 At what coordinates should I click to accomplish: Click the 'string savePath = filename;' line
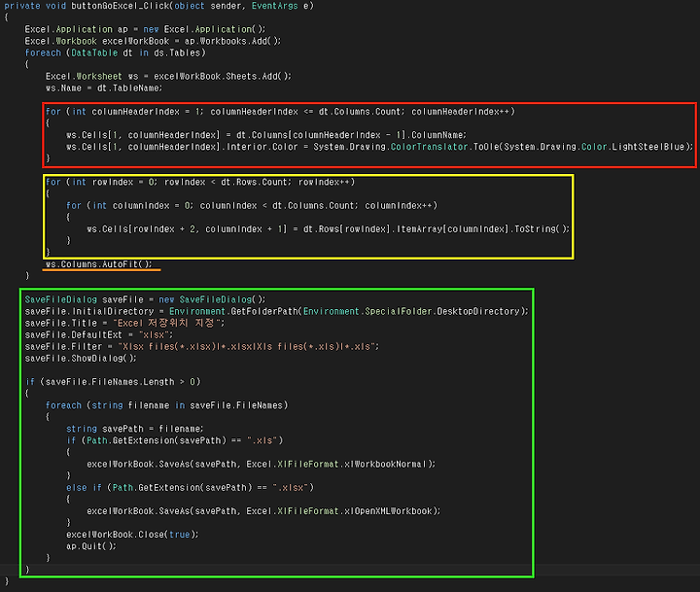click(x=134, y=429)
